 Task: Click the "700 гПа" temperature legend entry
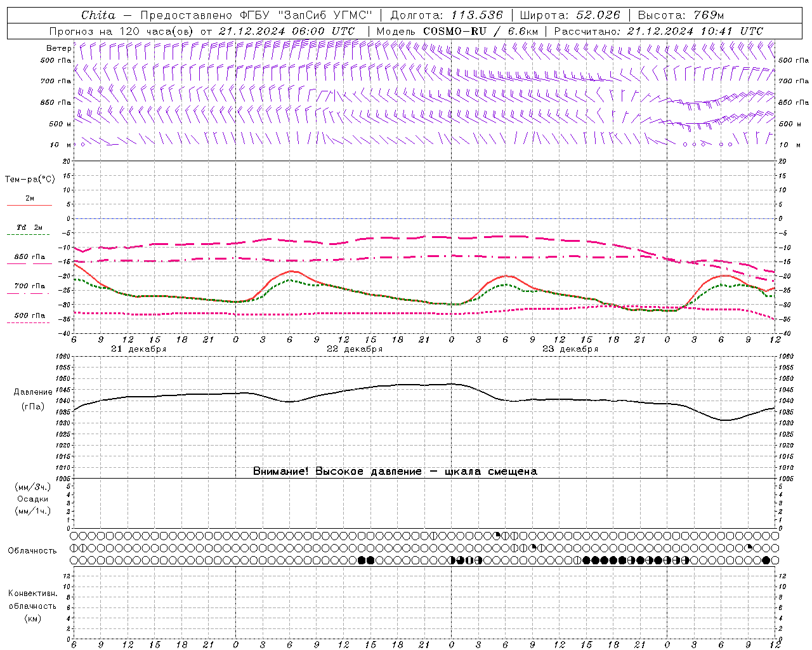click(x=30, y=286)
